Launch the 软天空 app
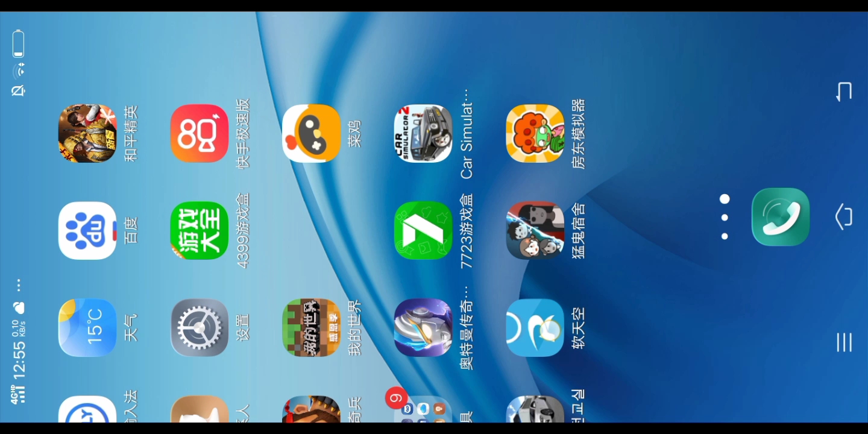The width and height of the screenshot is (868, 434). 535,327
